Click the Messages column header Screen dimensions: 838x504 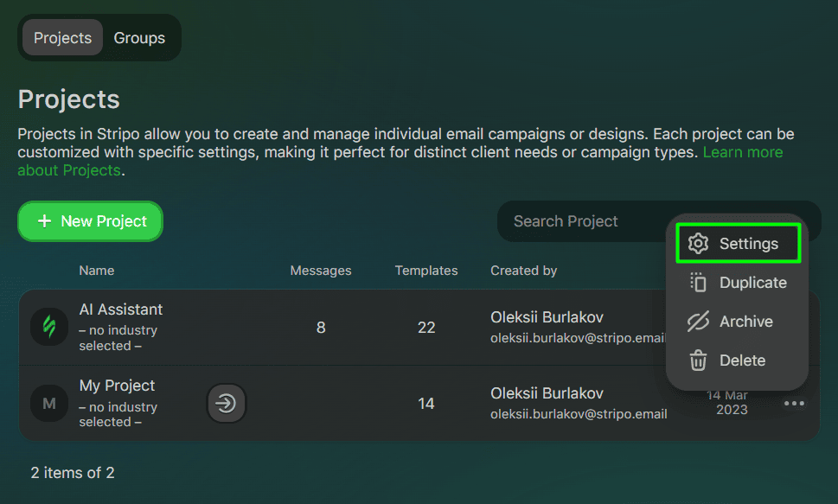click(321, 271)
